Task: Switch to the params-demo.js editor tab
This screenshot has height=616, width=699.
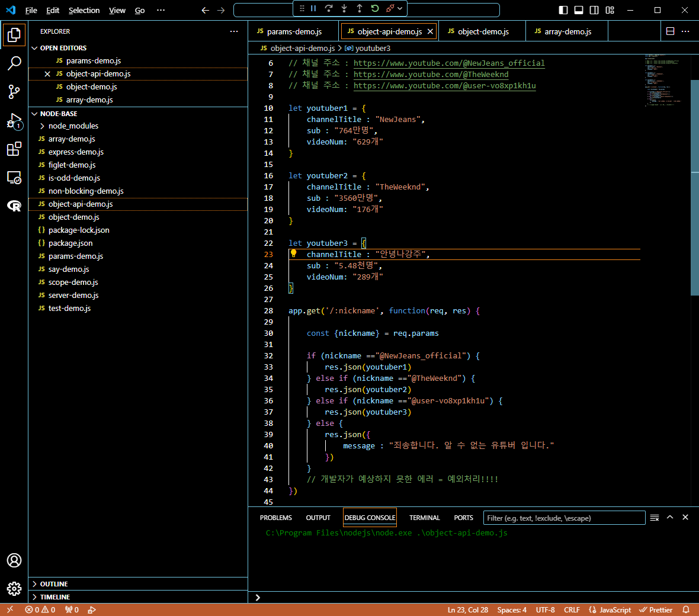Action: point(293,31)
